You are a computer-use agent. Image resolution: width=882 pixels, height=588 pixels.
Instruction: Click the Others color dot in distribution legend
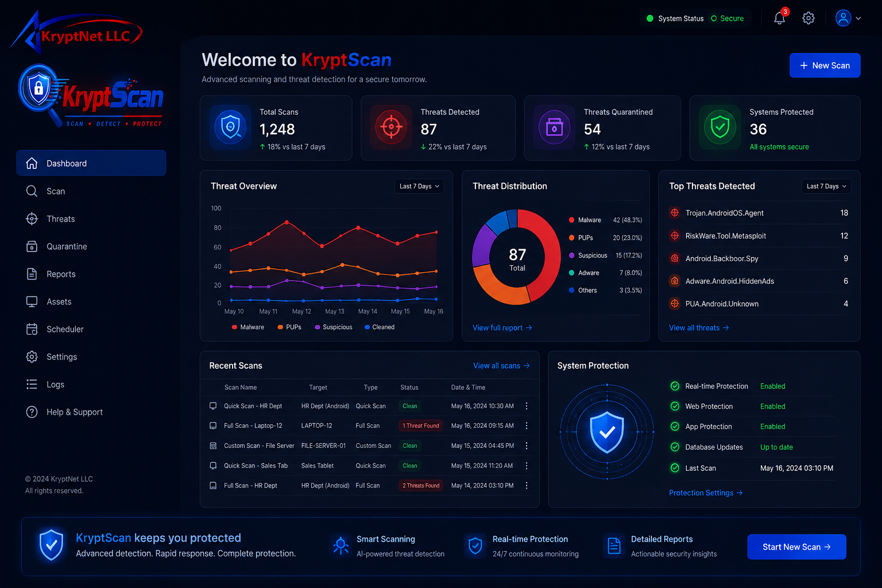572,291
